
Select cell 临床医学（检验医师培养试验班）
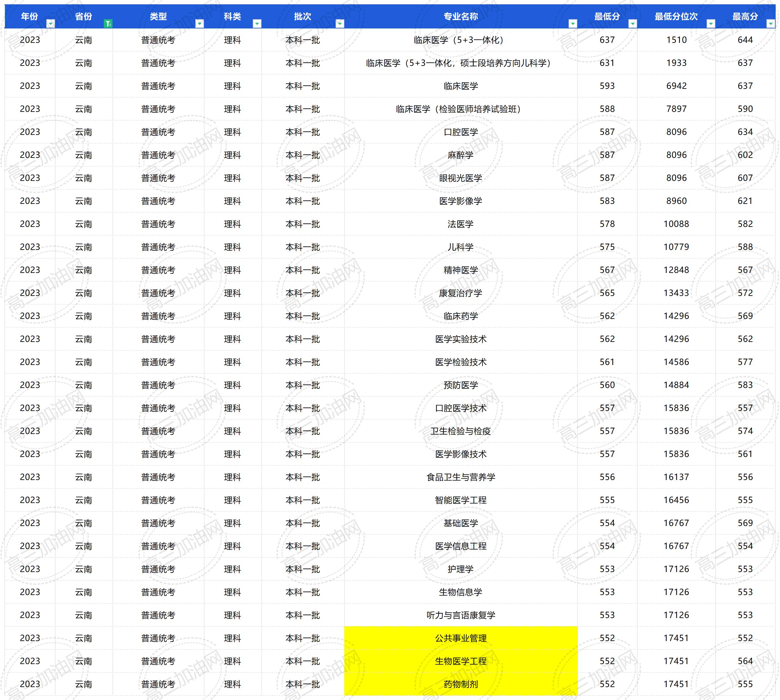[x=461, y=109]
